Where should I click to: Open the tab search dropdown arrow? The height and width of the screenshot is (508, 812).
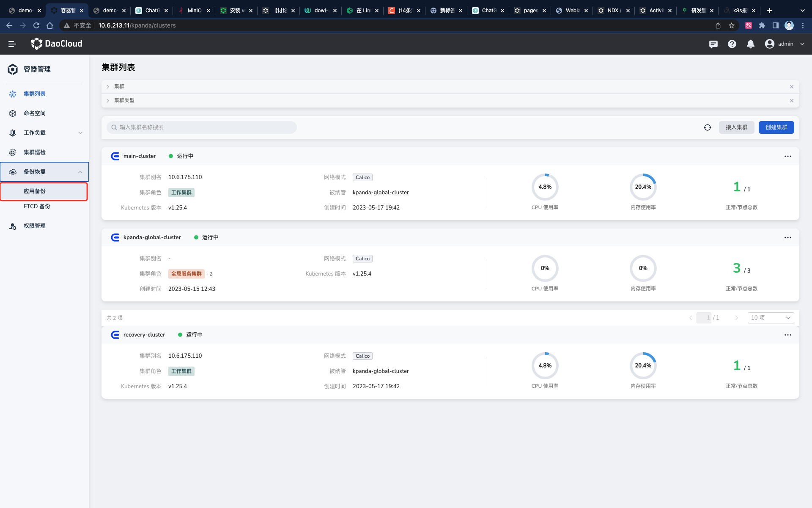803,11
